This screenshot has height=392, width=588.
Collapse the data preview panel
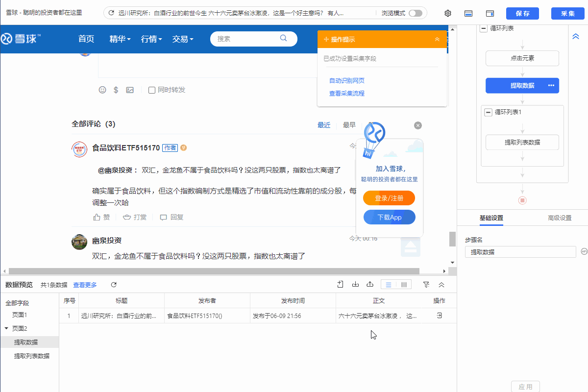tap(441, 284)
